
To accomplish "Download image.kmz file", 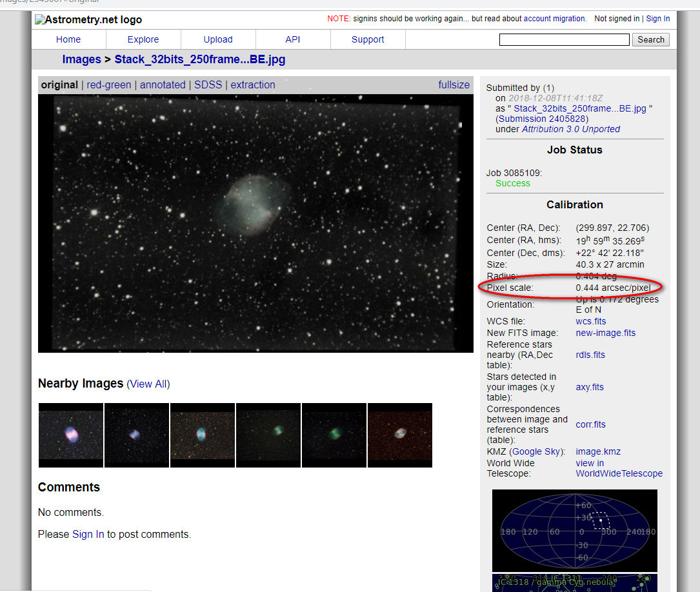I will pos(598,451).
